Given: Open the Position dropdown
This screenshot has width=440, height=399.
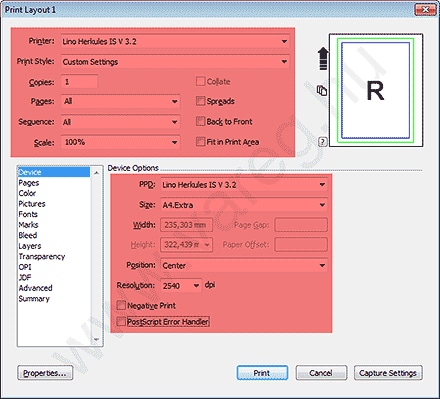Looking at the screenshot, I should (244, 265).
